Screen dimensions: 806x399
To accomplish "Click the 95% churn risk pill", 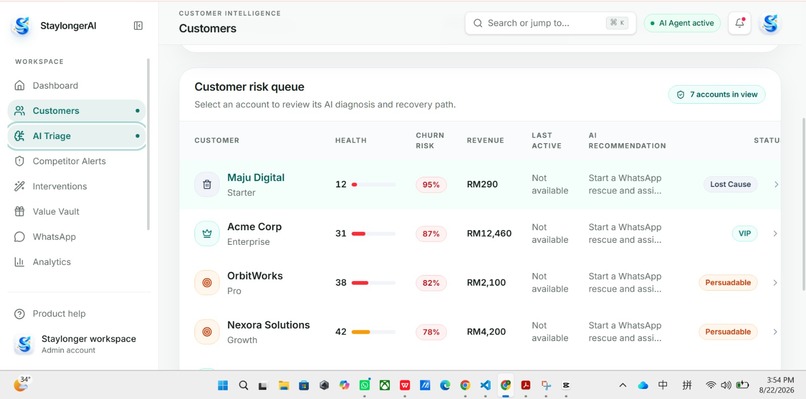I will tap(431, 185).
